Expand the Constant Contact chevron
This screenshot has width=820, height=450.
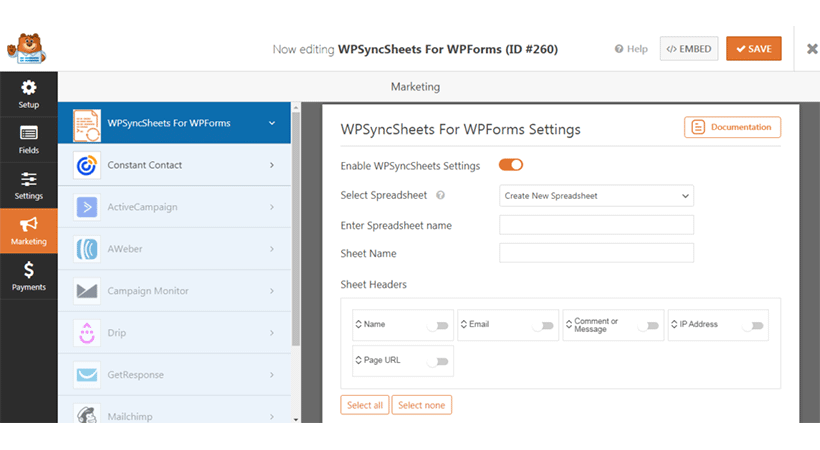pos(272,165)
